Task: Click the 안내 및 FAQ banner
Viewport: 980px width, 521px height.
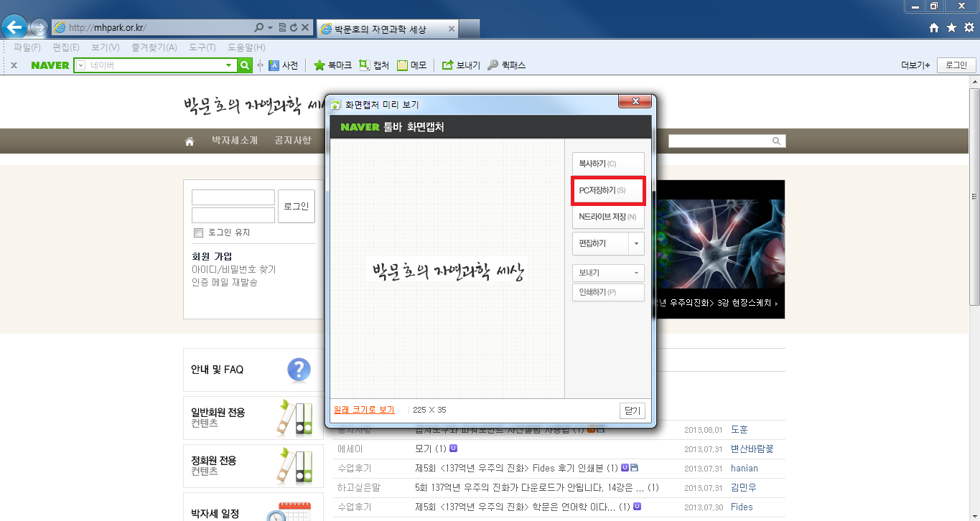Action: click(x=253, y=370)
